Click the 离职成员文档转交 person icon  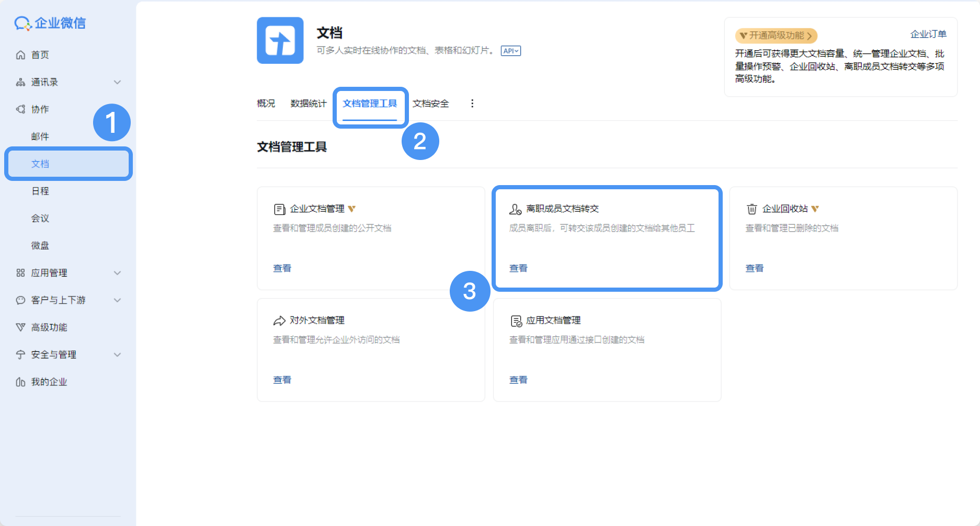point(515,209)
